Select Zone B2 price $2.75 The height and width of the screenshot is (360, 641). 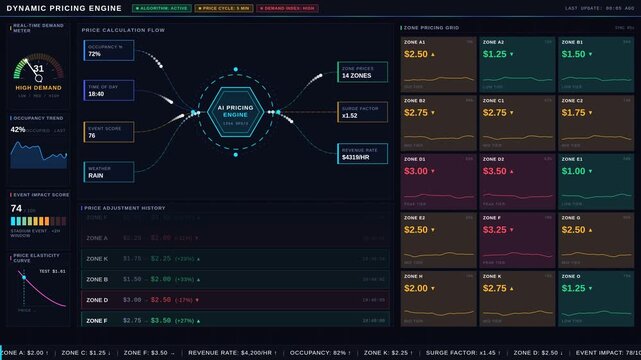tap(416, 113)
